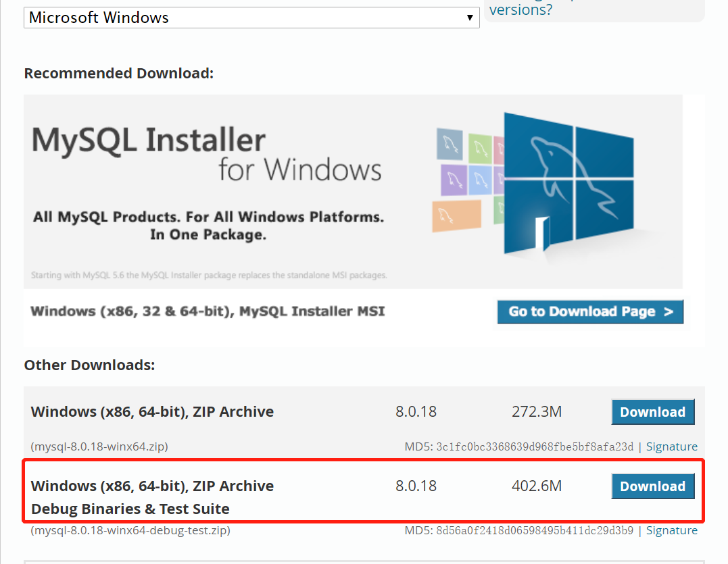Click 'Starting with MySQL 5.6' banner footnote
This screenshot has height=564, width=728.
tap(209, 275)
